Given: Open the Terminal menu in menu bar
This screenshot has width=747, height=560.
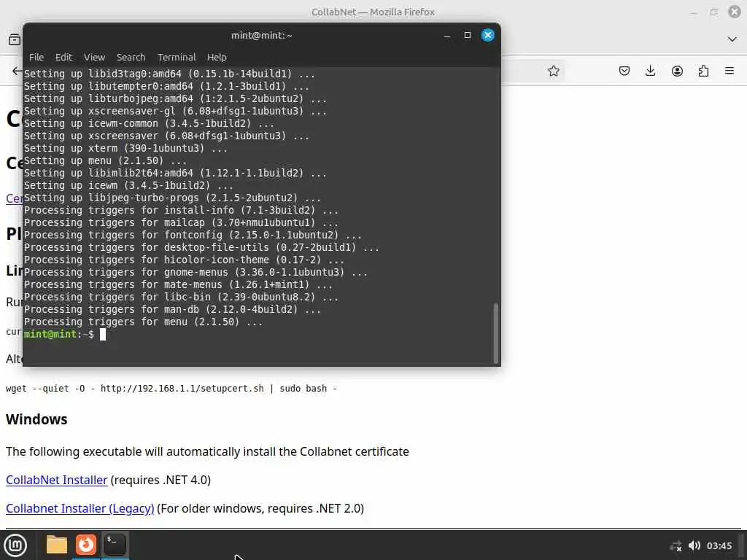Looking at the screenshot, I should (177, 57).
